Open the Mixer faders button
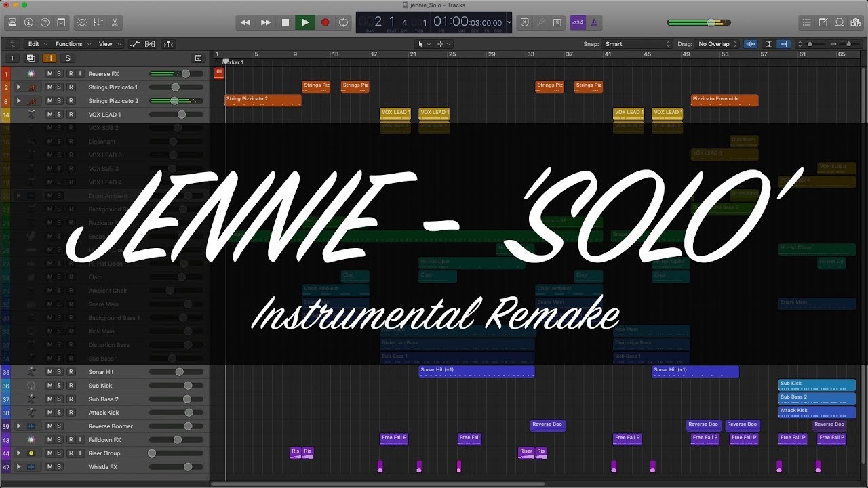This screenshot has width=868, height=488. click(98, 22)
